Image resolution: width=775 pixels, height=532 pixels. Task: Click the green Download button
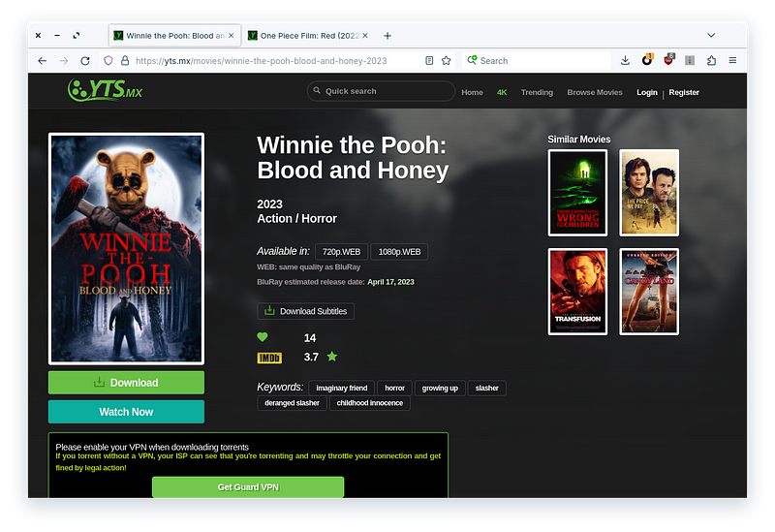(x=126, y=383)
